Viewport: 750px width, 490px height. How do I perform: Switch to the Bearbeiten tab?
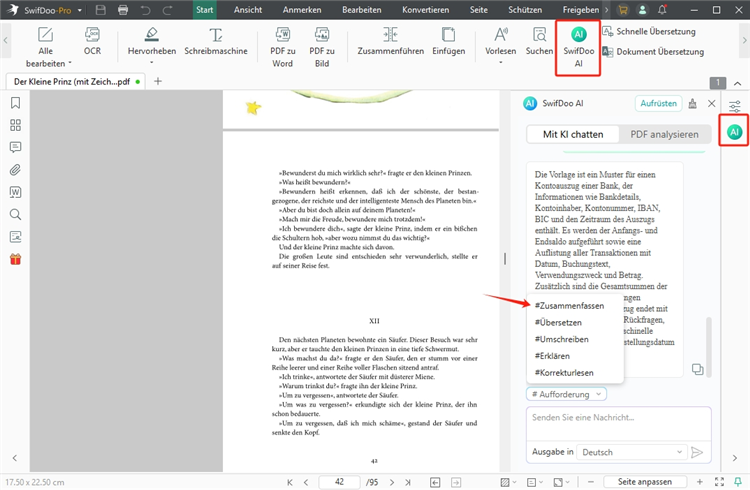pyautogui.click(x=362, y=10)
